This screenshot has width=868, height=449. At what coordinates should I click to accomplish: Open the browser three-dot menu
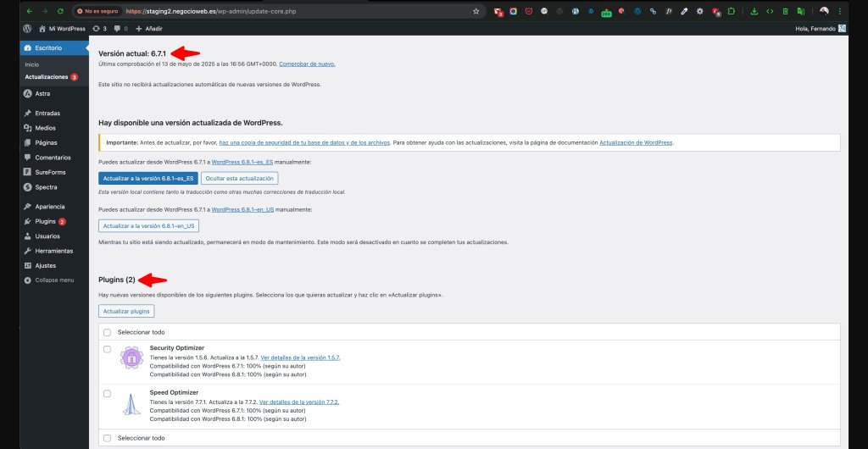840,11
